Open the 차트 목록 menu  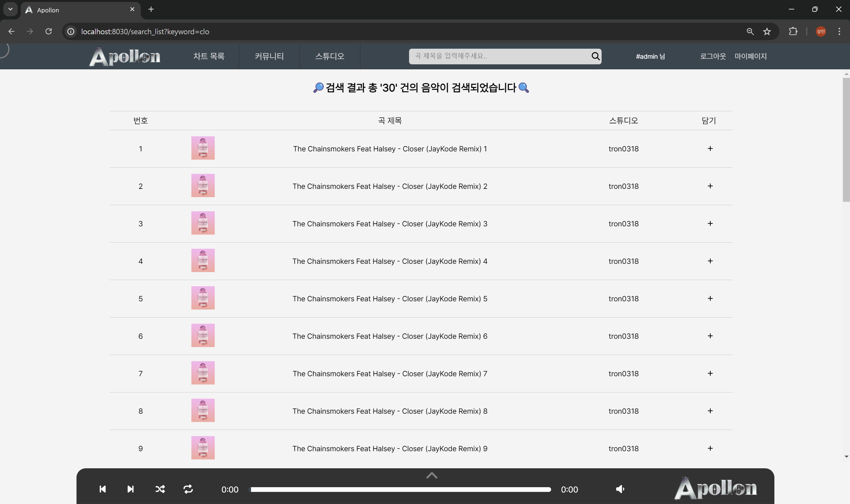pos(209,56)
